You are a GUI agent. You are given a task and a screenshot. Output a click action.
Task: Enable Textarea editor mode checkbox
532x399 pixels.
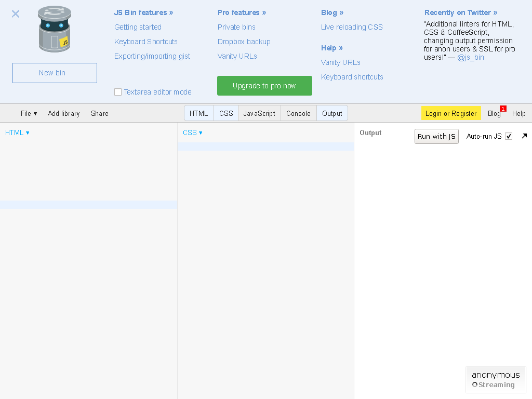pyautogui.click(x=118, y=92)
